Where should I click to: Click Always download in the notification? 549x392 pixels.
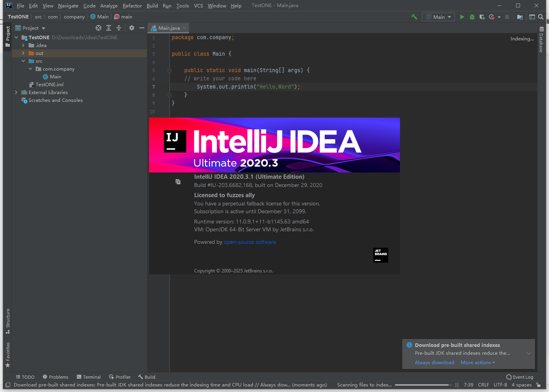click(434, 363)
